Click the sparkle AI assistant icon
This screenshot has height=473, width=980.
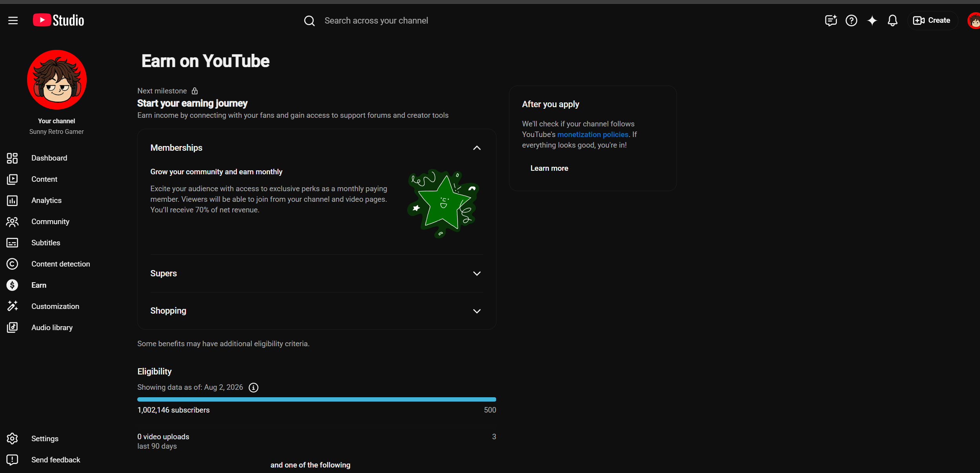point(872,20)
